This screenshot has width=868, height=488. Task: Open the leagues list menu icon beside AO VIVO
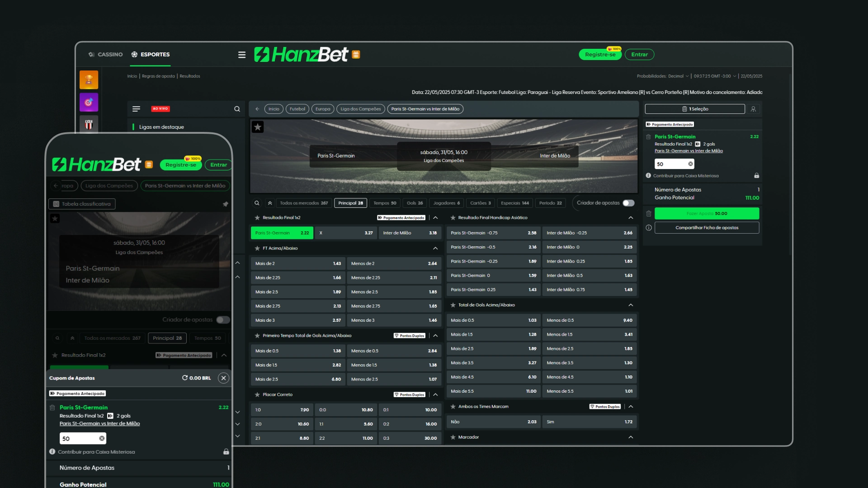(136, 109)
